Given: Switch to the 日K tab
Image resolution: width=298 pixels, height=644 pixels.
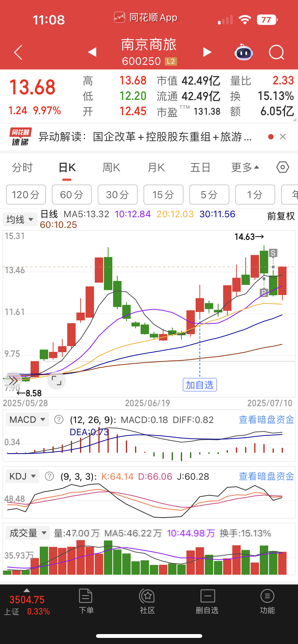Looking at the screenshot, I should coord(67,168).
